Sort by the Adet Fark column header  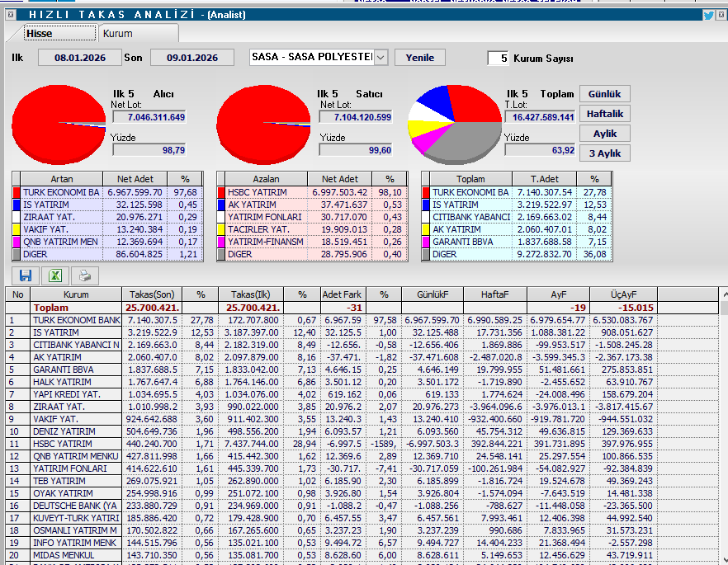click(341, 294)
